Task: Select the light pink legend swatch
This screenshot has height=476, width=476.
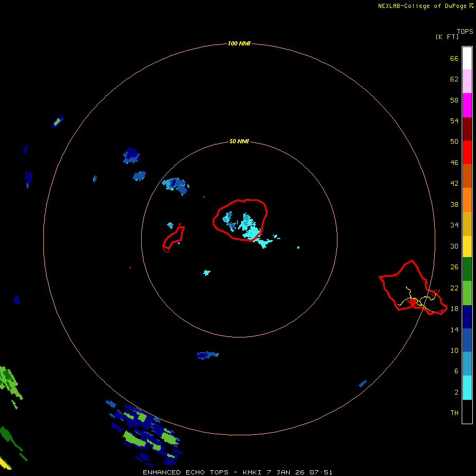Action: (x=467, y=81)
